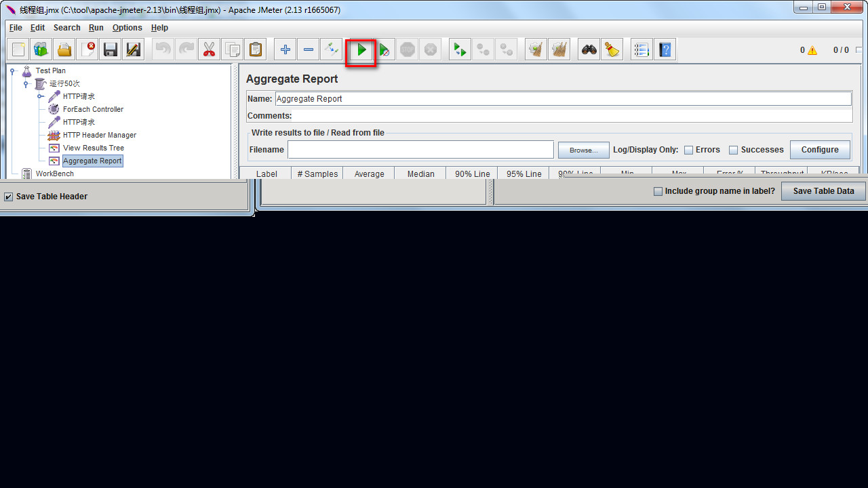Screen dimensions: 868x488
Task: Click the Stop test toolbar icon
Action: point(408,49)
